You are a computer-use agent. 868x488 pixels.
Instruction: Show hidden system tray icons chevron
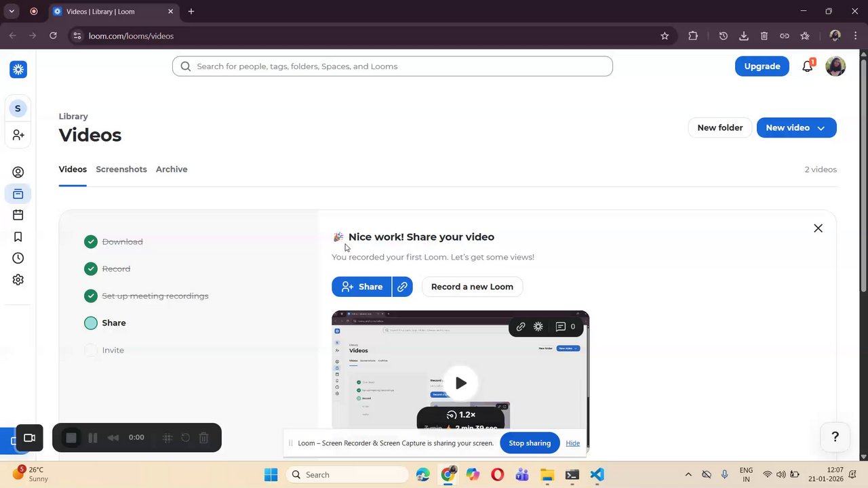688,475
